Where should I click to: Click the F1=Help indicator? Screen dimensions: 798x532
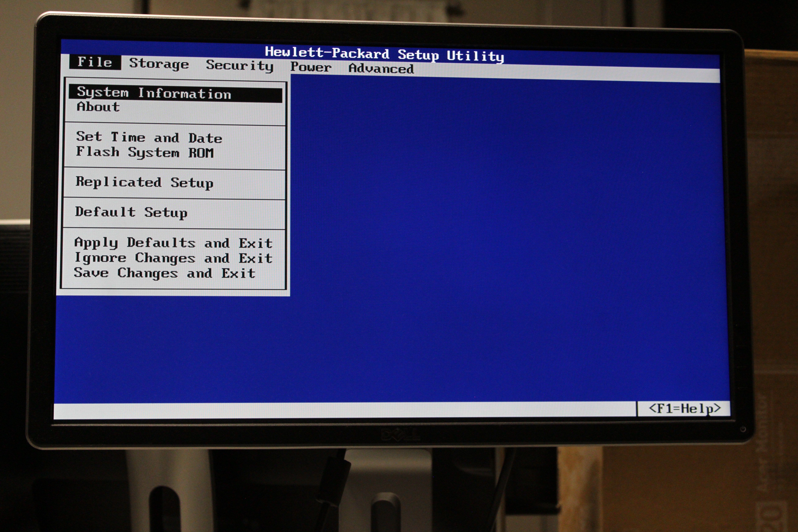pyautogui.click(x=685, y=409)
